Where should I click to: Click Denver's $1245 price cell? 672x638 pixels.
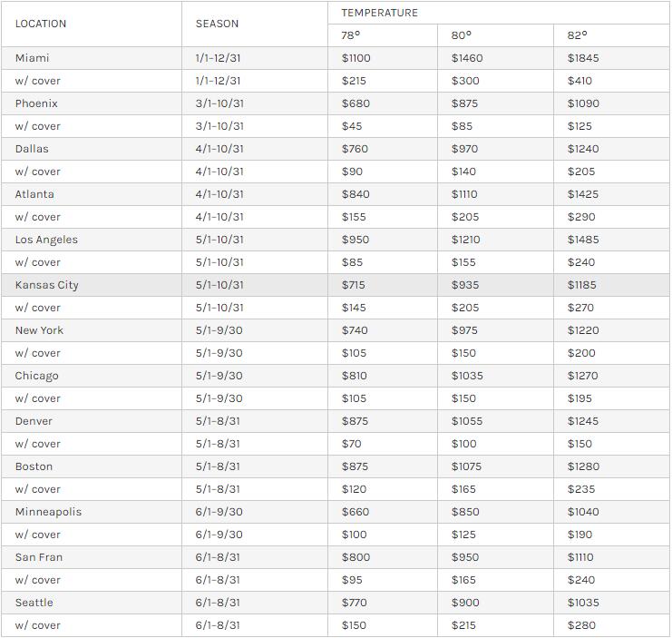pos(583,421)
